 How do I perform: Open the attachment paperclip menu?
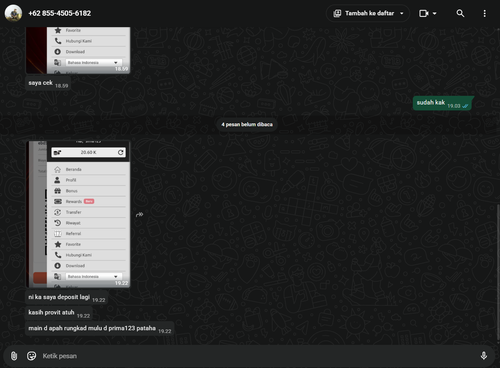click(14, 356)
